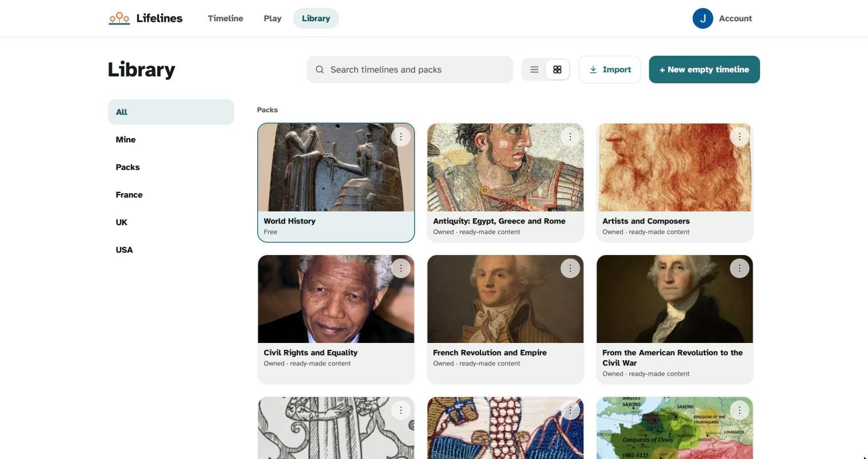Viewport: 868px width, 459px height.
Task: Click the search magnifier icon
Action: coord(320,70)
